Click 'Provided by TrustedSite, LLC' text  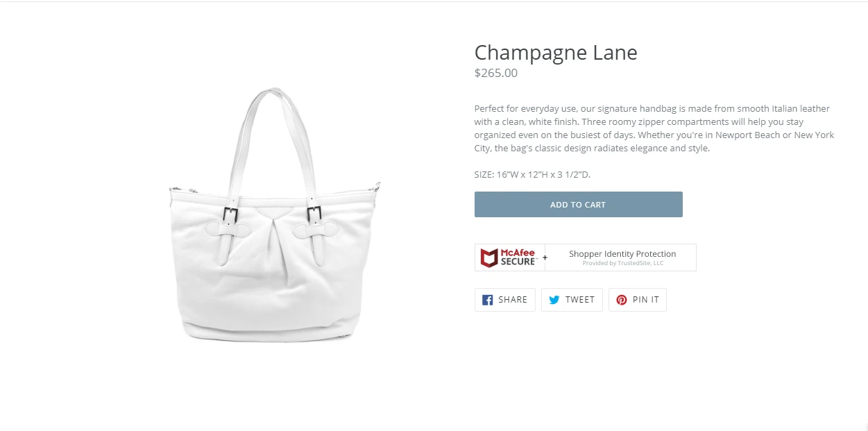tap(622, 264)
